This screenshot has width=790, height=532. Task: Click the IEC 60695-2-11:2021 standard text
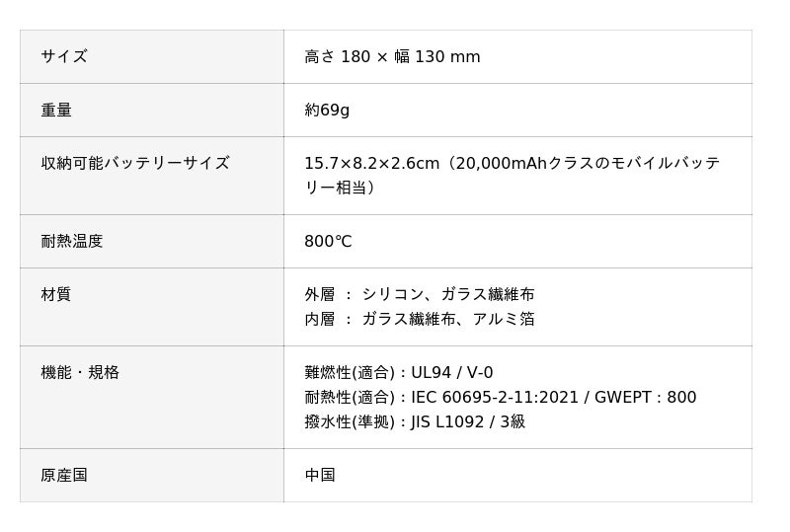pyautogui.click(x=496, y=397)
